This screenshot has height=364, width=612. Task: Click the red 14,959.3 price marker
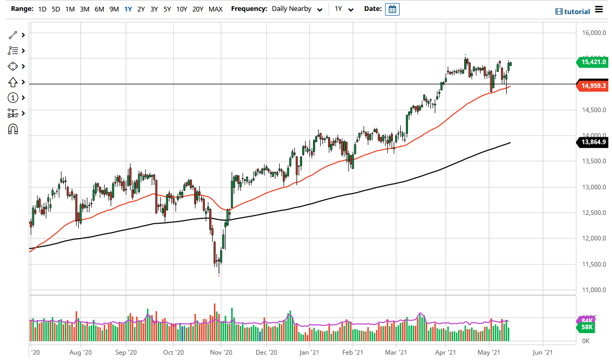pyautogui.click(x=592, y=86)
